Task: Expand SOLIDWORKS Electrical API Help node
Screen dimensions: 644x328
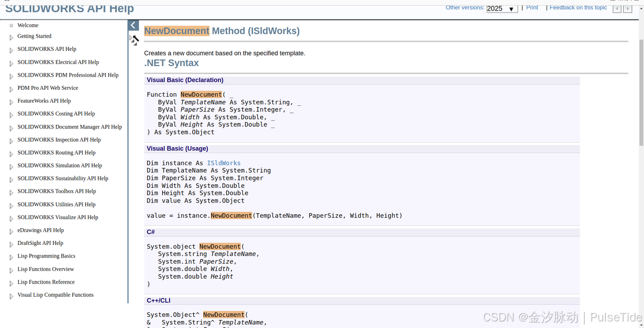Action: (11, 63)
